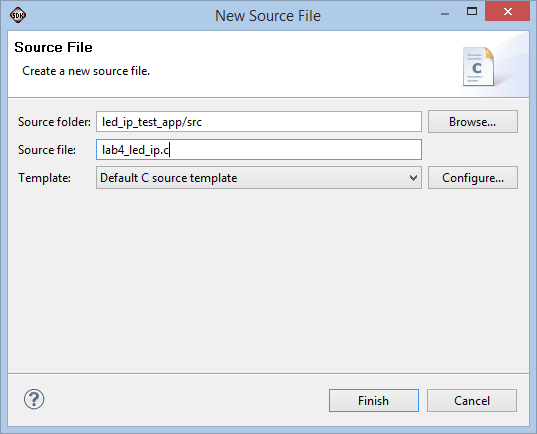Expand the Template dropdown arrow
Screen dimensions: 537x434
coord(413,178)
